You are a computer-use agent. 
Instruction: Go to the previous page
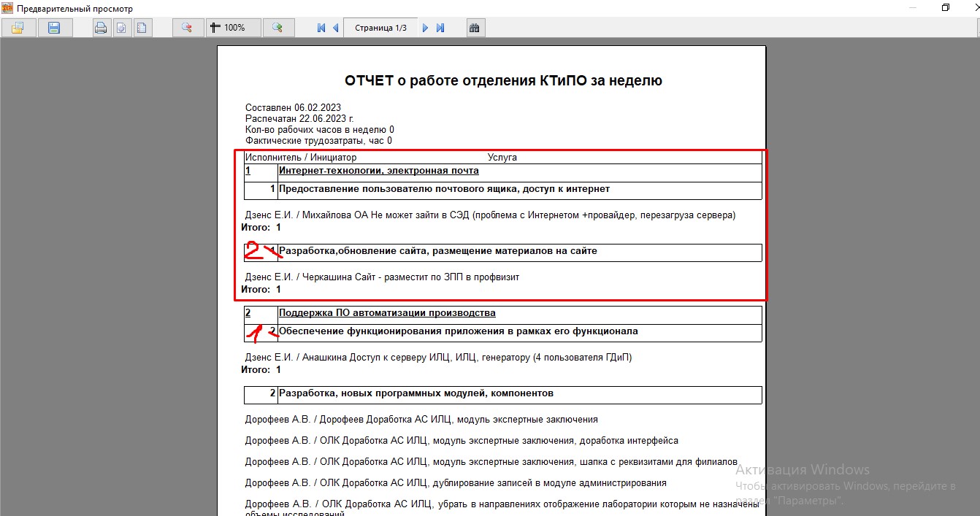[336, 28]
